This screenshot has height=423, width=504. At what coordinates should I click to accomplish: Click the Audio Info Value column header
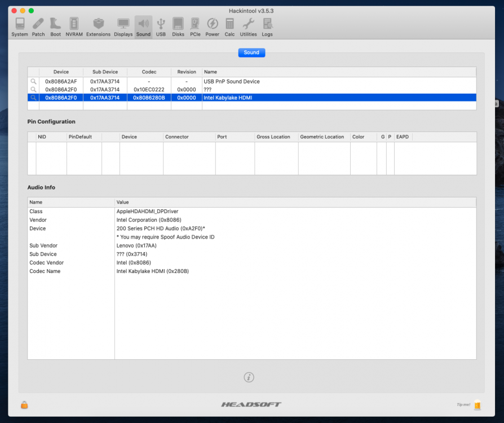[x=295, y=202]
